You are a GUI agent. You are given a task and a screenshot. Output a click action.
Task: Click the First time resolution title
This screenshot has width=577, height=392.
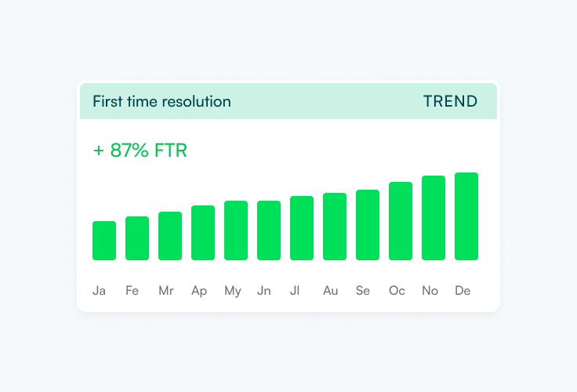point(161,101)
